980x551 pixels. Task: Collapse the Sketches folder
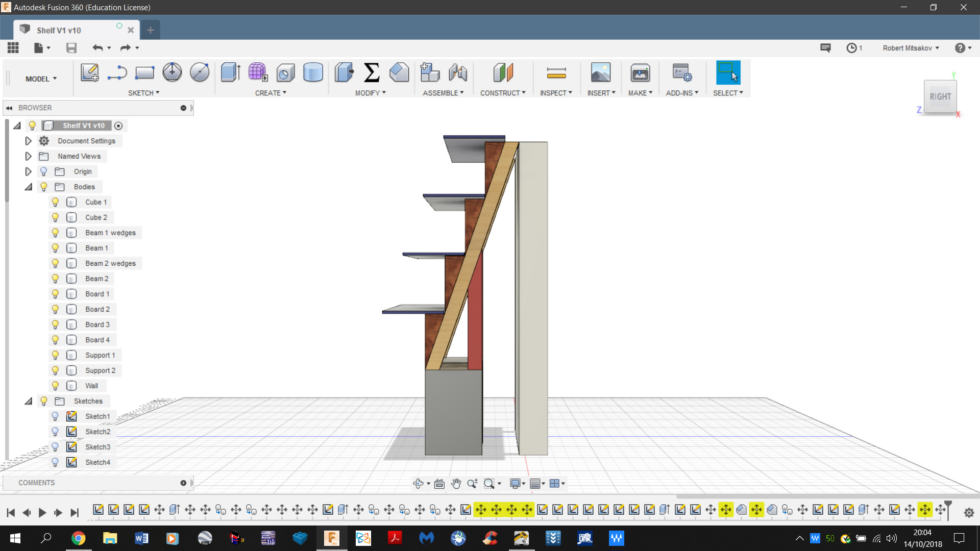pyautogui.click(x=28, y=401)
